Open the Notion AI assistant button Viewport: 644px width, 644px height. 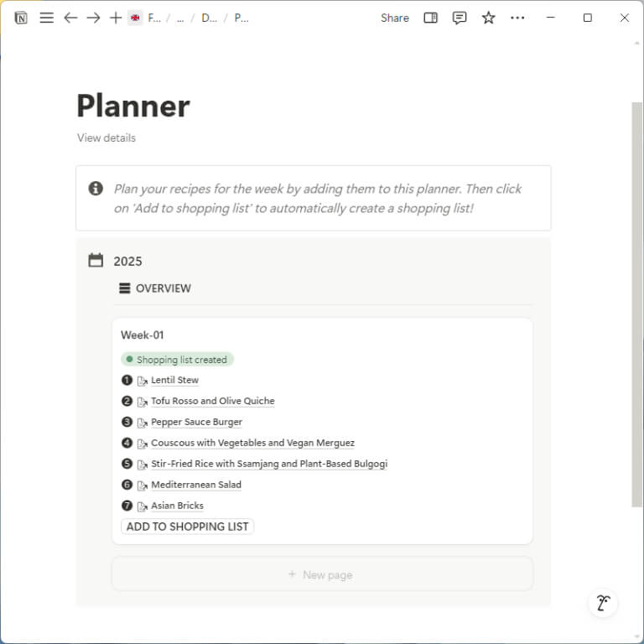[603, 603]
